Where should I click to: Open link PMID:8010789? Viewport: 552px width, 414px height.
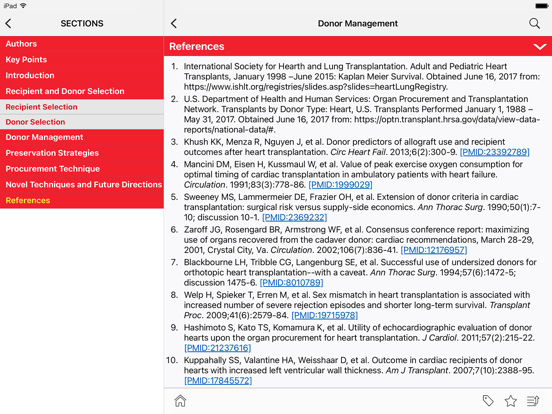click(x=291, y=283)
